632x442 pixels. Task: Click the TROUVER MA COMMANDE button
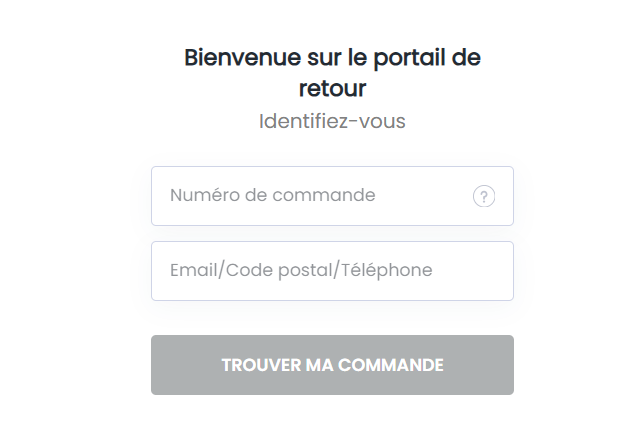coord(332,365)
